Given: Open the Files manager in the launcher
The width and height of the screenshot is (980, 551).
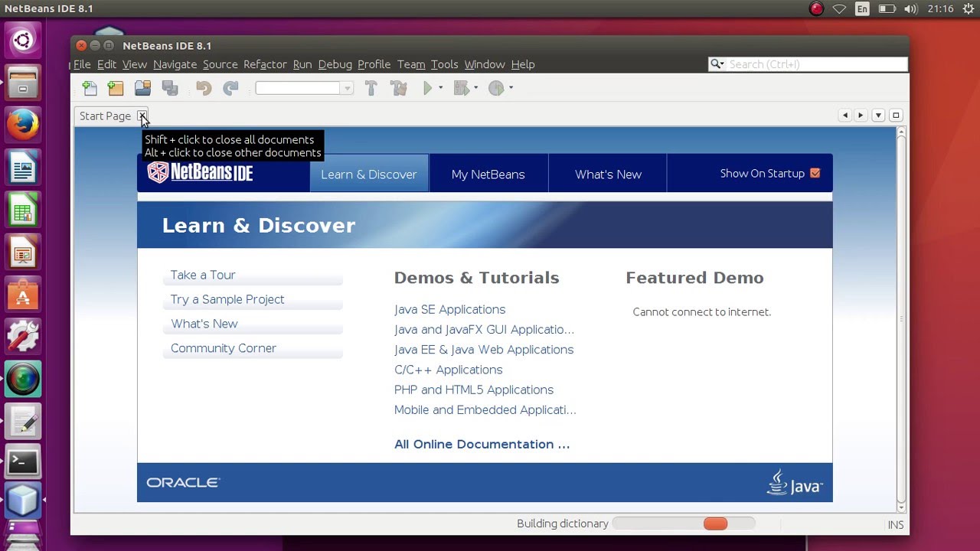Looking at the screenshot, I should pos(22,82).
